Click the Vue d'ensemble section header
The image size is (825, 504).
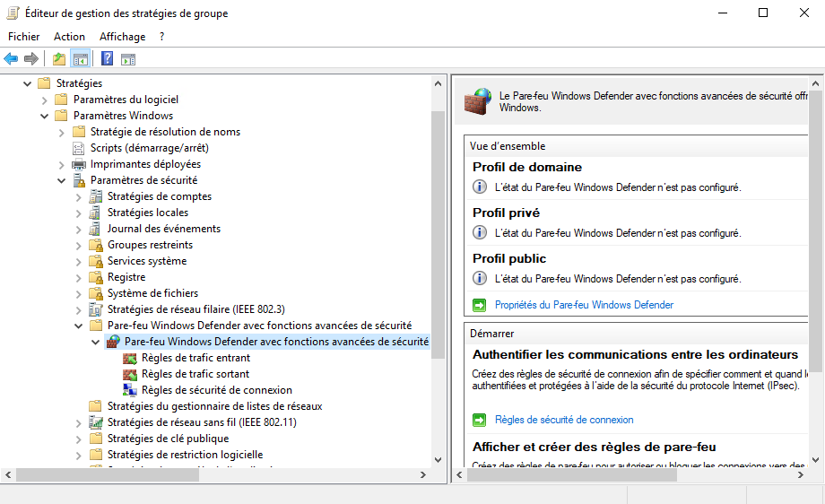[636, 145]
